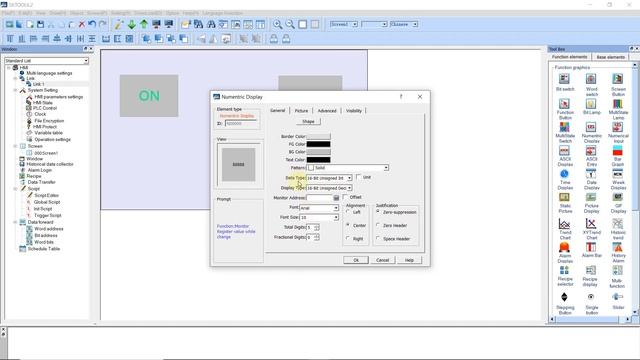Select the ASCII Display tool icon

[x=564, y=150]
